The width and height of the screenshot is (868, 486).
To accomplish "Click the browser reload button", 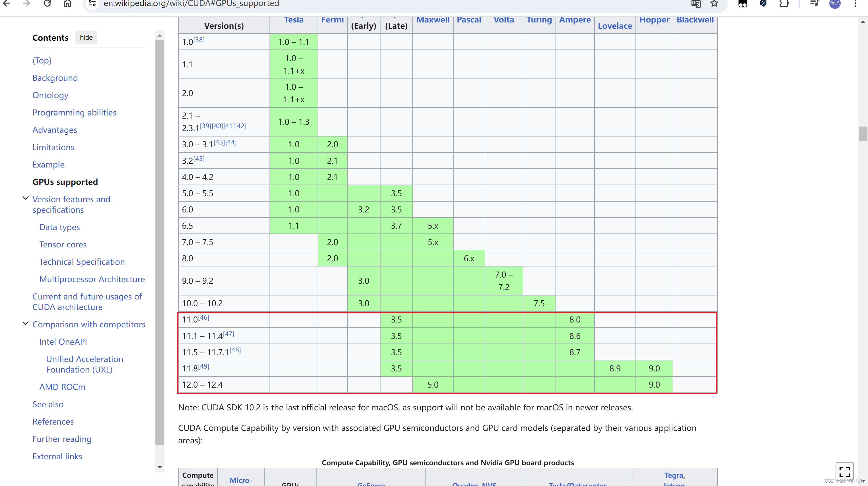I will [47, 3].
